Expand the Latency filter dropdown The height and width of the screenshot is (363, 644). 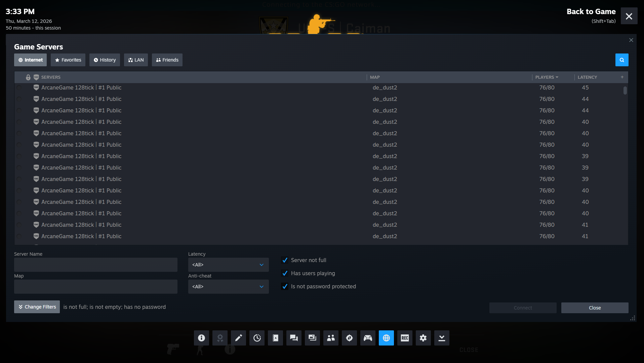(x=229, y=265)
